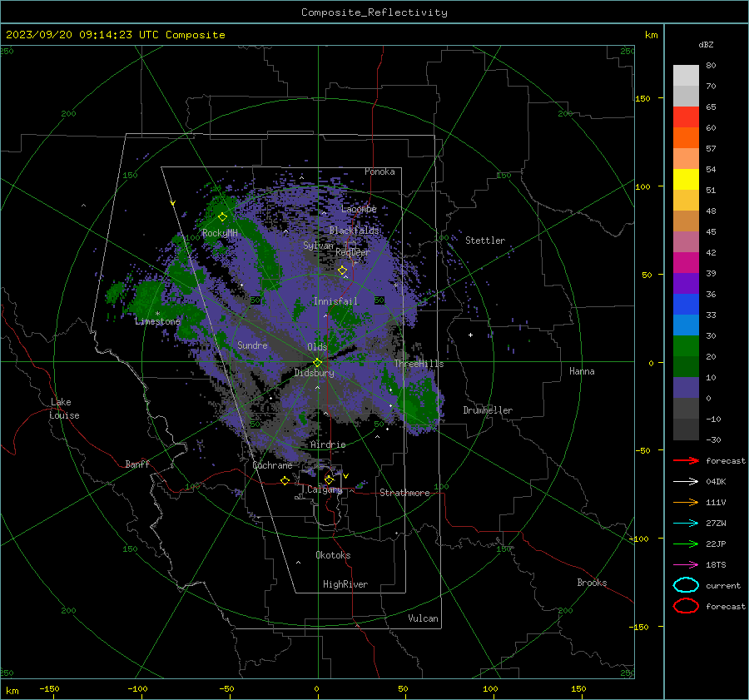Image resolution: width=749 pixels, height=700 pixels.
Task: Click the Stettler city label
Action: pyautogui.click(x=485, y=241)
